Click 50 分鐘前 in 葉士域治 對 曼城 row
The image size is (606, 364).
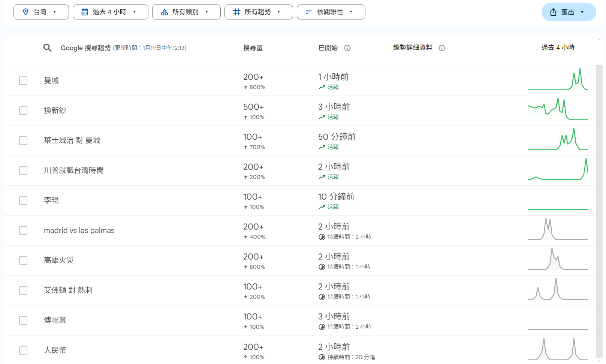click(337, 137)
